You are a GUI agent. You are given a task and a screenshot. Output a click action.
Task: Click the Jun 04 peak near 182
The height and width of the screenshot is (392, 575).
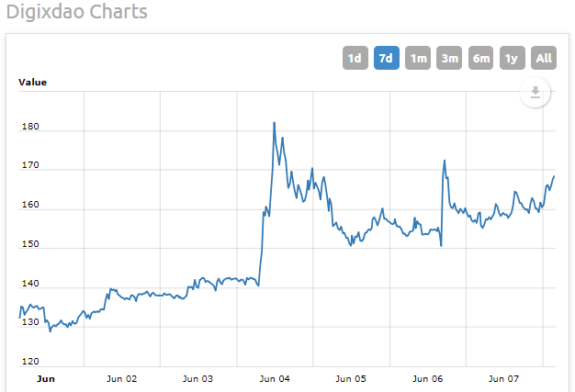275,123
